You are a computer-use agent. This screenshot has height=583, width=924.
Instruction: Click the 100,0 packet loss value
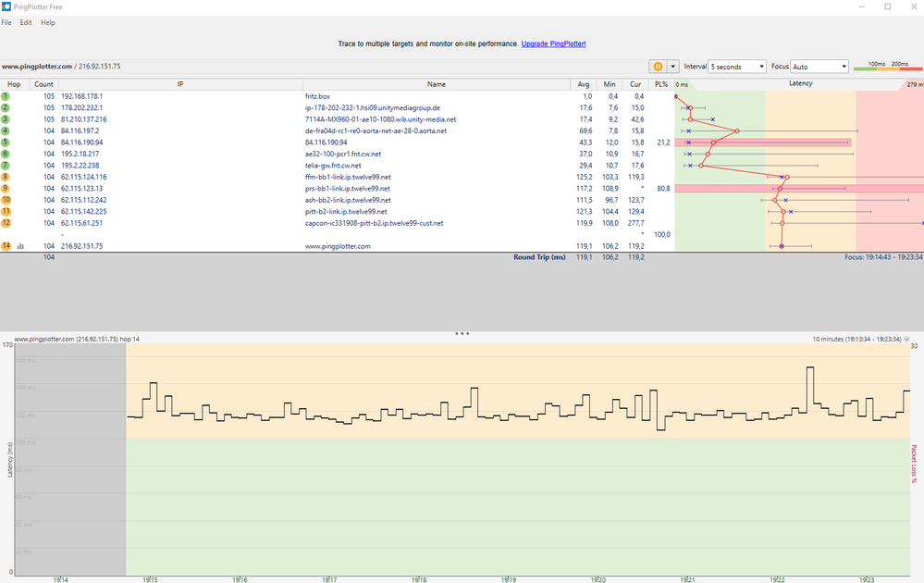click(x=661, y=235)
